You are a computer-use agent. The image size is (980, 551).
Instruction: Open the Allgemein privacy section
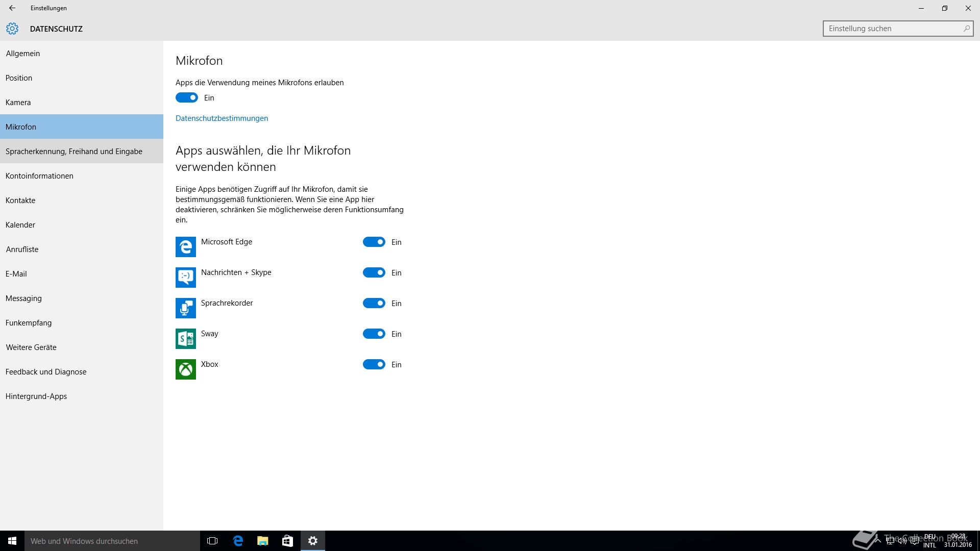tap(82, 53)
